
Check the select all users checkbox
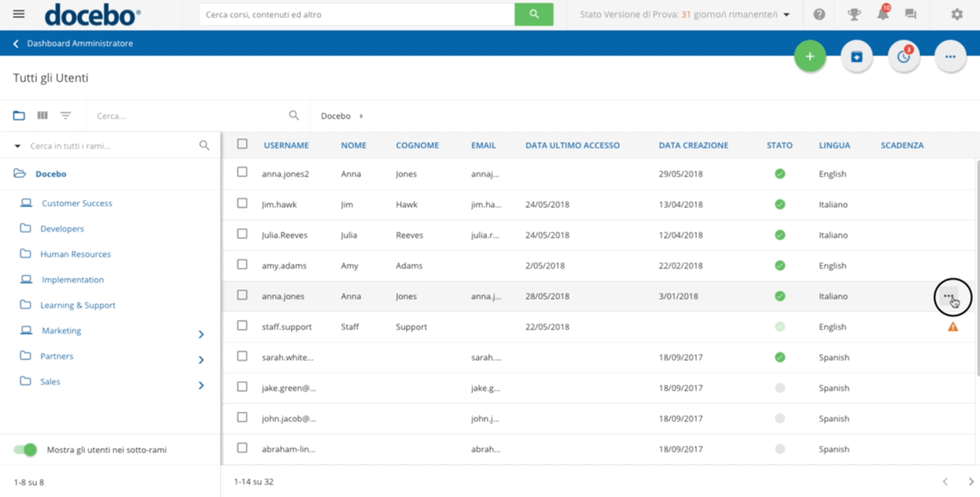(242, 144)
